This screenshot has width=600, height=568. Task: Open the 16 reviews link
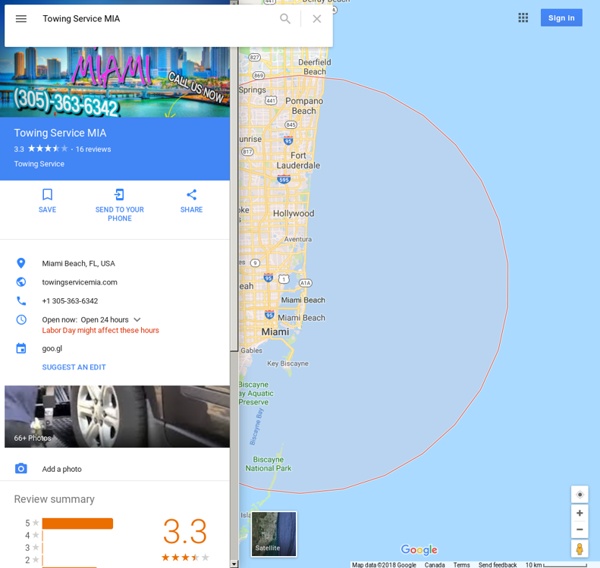93,149
